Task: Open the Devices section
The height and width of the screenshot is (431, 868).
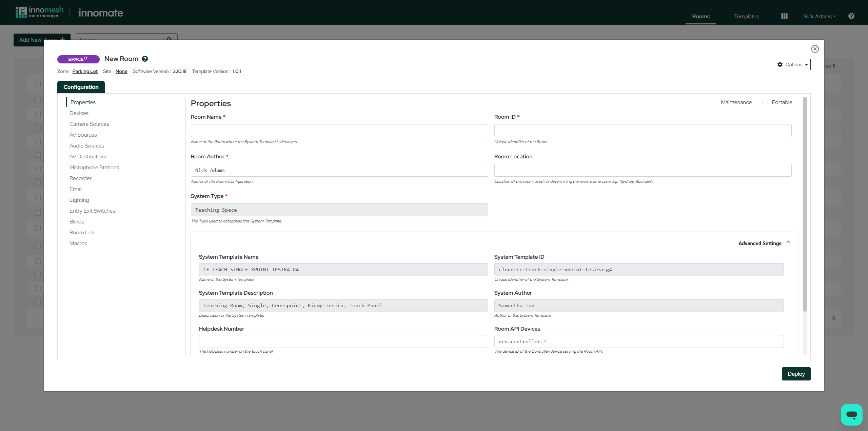Action: tap(79, 113)
